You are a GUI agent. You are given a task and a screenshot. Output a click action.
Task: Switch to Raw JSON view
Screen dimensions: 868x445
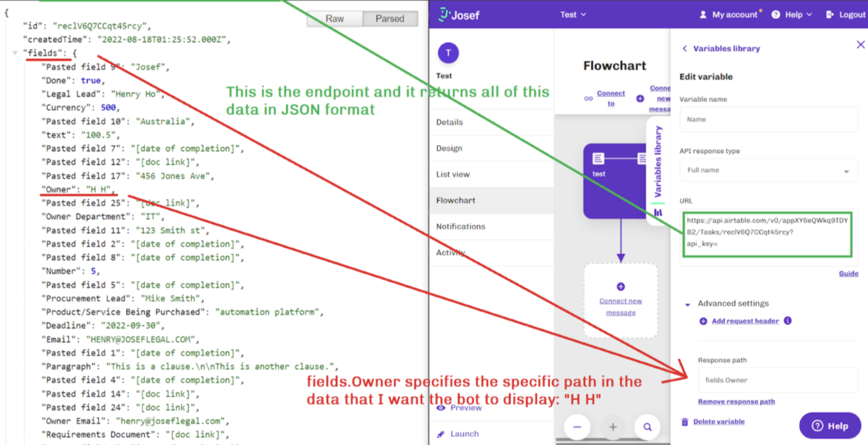335,19
